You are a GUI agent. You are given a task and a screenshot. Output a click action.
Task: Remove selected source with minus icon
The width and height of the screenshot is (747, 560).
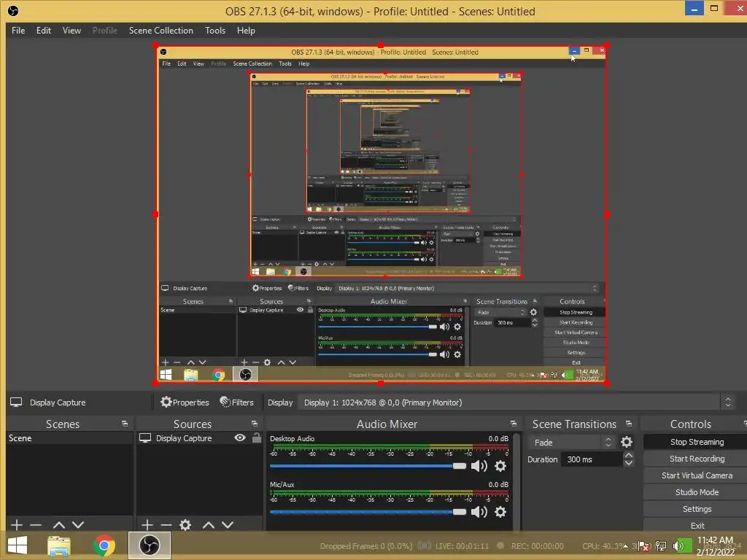166,525
